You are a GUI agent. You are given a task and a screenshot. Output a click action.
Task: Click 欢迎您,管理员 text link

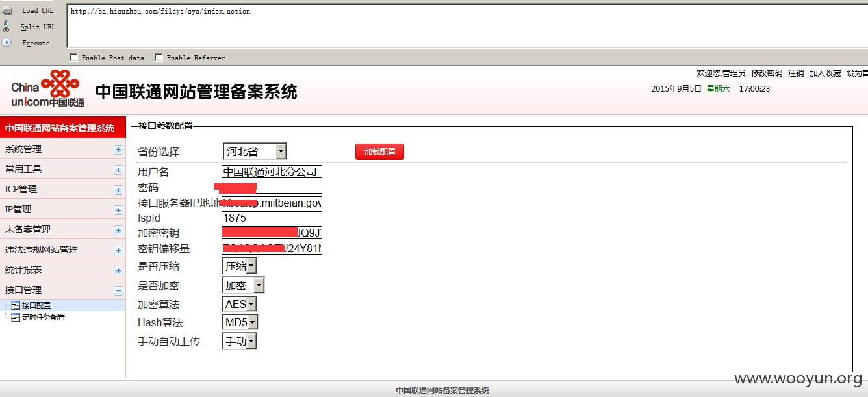(x=721, y=73)
